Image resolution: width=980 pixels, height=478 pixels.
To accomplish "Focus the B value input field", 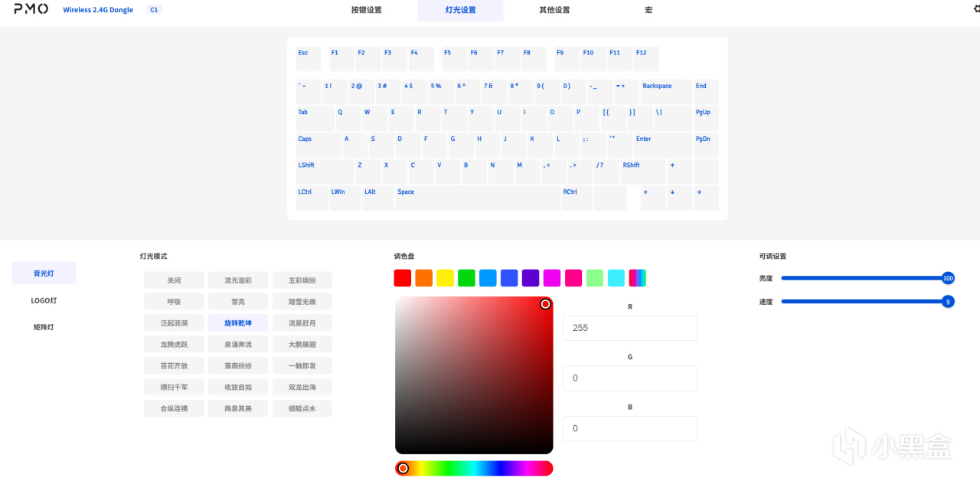I will (x=630, y=429).
